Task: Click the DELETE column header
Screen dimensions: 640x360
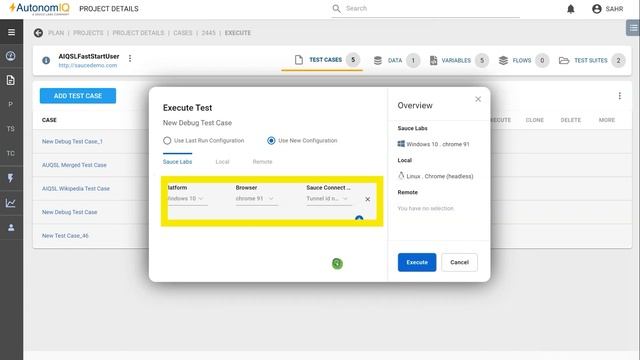Action: (x=570, y=120)
